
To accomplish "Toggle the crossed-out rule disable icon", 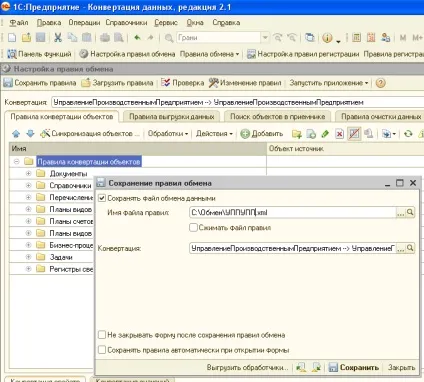I will point(354,134).
